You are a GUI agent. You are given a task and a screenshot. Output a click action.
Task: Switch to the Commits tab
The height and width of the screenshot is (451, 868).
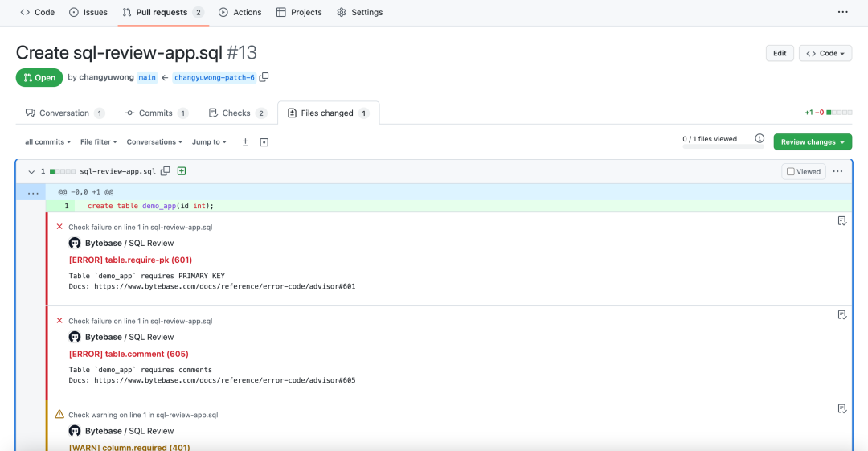(x=157, y=113)
